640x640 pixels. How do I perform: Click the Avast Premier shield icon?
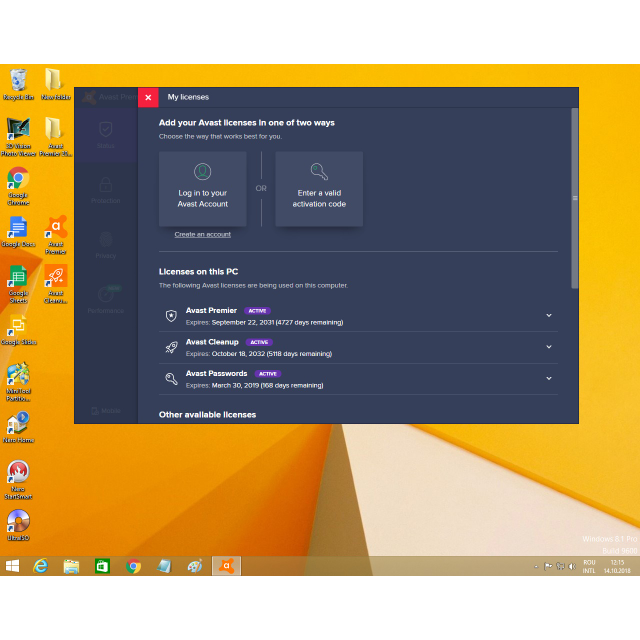pyautogui.click(x=171, y=316)
